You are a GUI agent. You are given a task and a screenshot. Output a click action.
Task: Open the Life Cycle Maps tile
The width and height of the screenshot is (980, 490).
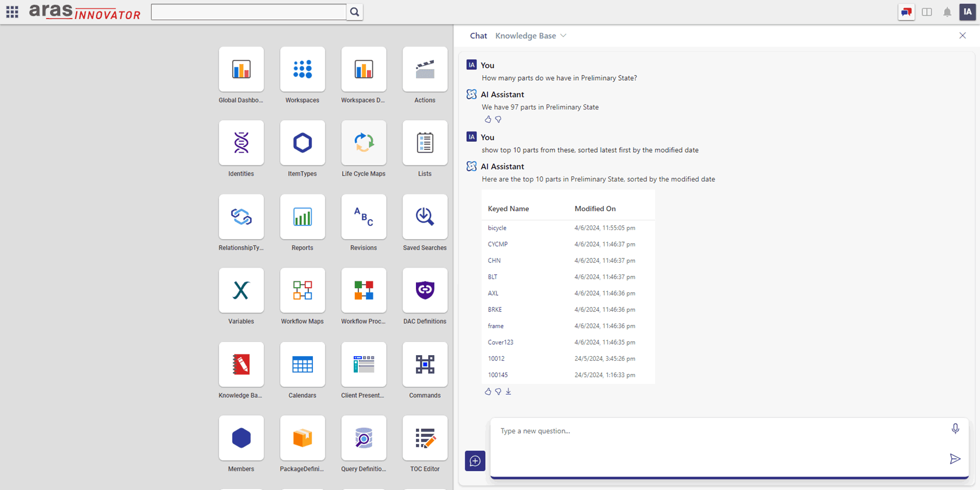[x=364, y=142]
